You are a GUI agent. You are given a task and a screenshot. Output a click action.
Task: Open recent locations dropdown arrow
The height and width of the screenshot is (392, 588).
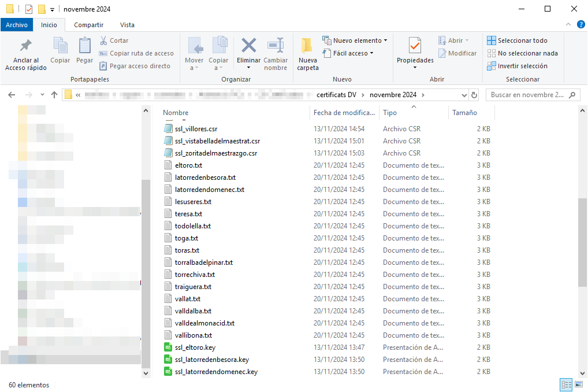(42, 95)
